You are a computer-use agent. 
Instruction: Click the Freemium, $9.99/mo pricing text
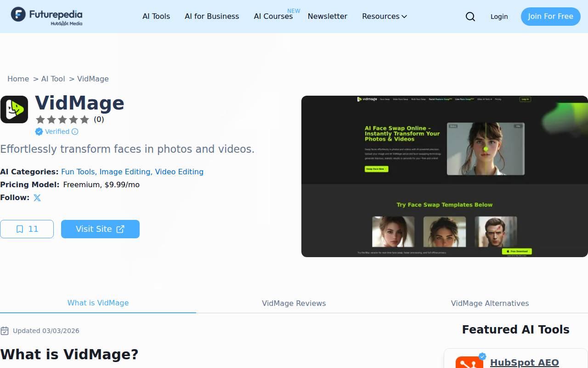[x=102, y=184]
